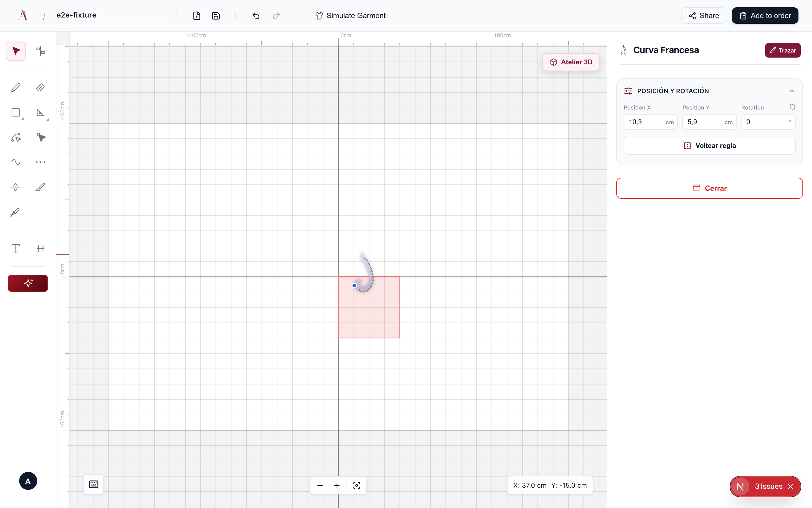This screenshot has height=508, width=812.
Task: Zoom out with the minus button
Action: click(x=320, y=485)
